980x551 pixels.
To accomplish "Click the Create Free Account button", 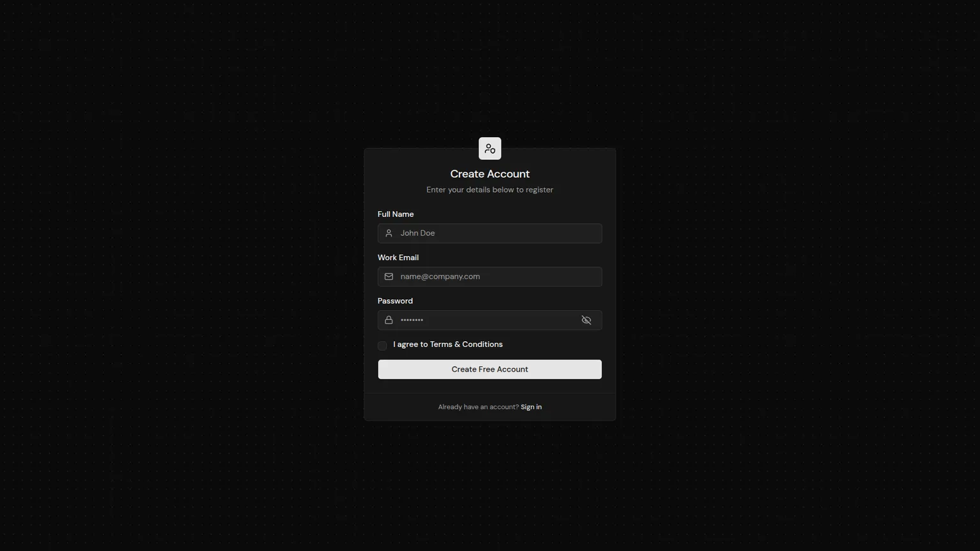I will coord(489,369).
